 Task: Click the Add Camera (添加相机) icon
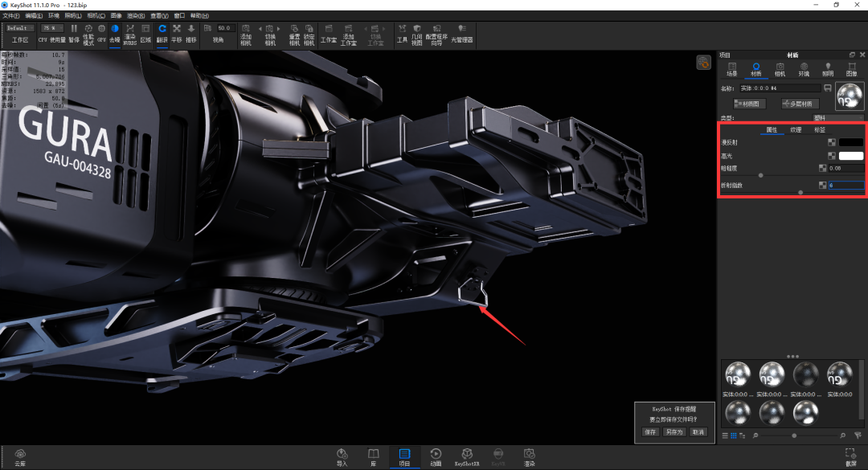[246, 30]
